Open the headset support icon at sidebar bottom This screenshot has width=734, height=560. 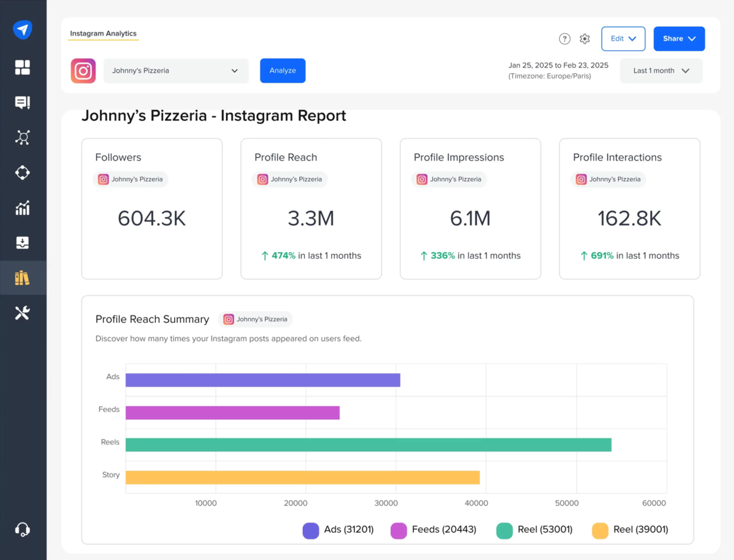point(23,529)
